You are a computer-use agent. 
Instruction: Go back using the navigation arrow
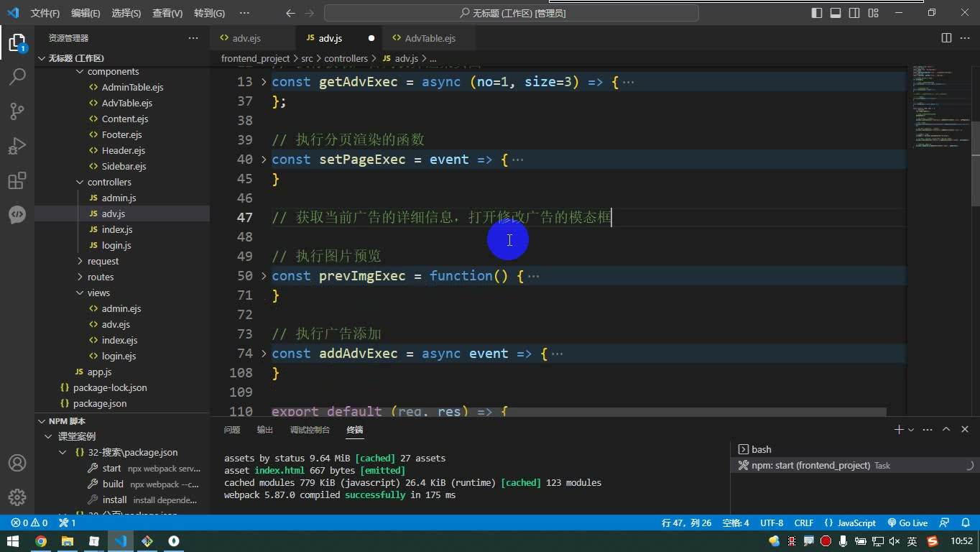tap(290, 13)
